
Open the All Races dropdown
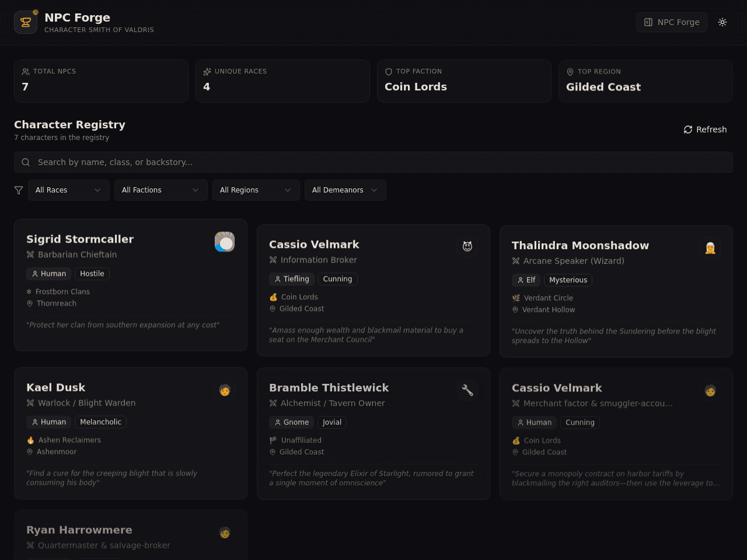[x=69, y=190]
